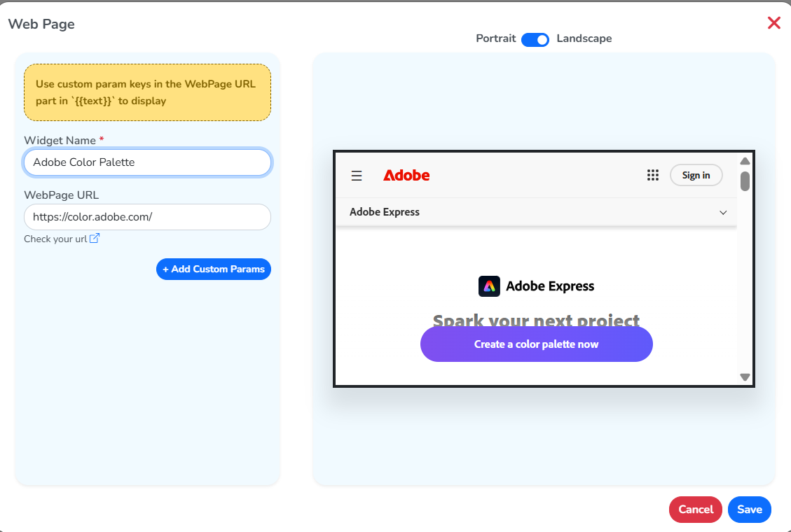This screenshot has width=791, height=532.
Task: Click the Widget Name label
Action: pyautogui.click(x=60, y=141)
